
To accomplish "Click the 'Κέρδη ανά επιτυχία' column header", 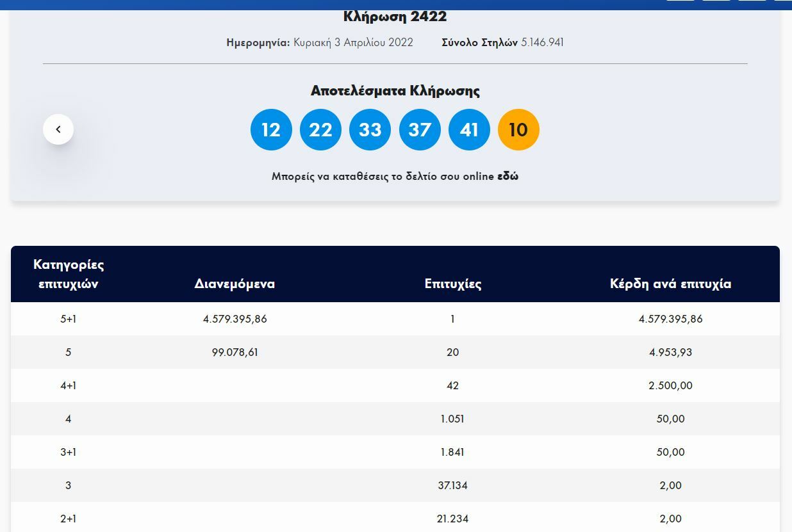I will (x=670, y=284).
